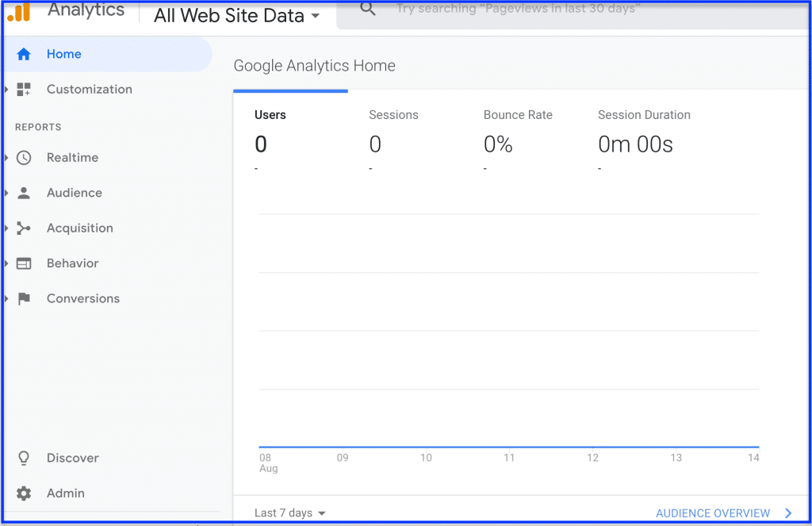The height and width of the screenshot is (526, 812).
Task: Click the Conversions flag icon
Action: (x=24, y=298)
